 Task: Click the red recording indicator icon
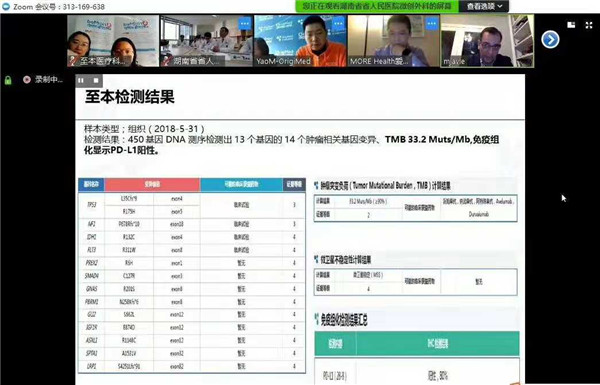[26, 80]
